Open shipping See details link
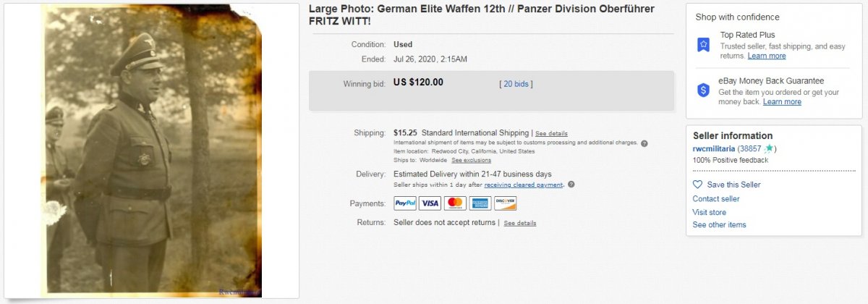 (x=551, y=134)
